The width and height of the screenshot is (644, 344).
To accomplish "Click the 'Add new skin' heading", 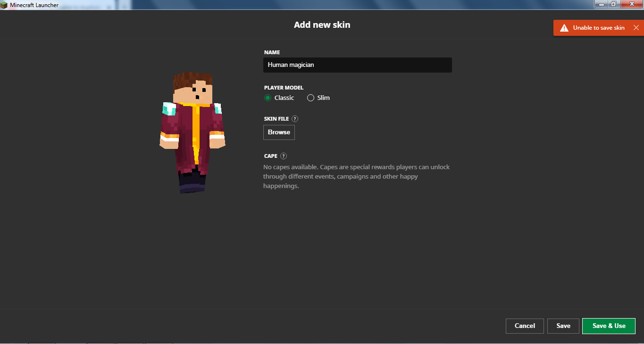I will 322,25.
